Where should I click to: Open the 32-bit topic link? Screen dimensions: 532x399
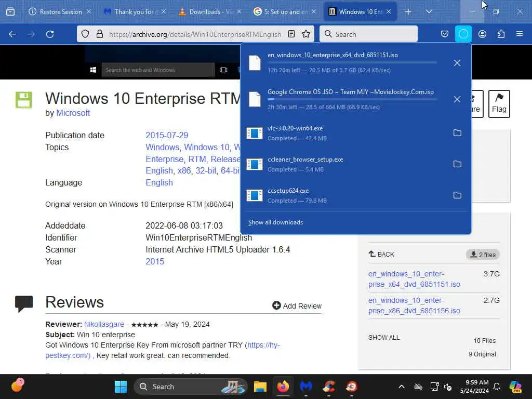[x=206, y=170]
